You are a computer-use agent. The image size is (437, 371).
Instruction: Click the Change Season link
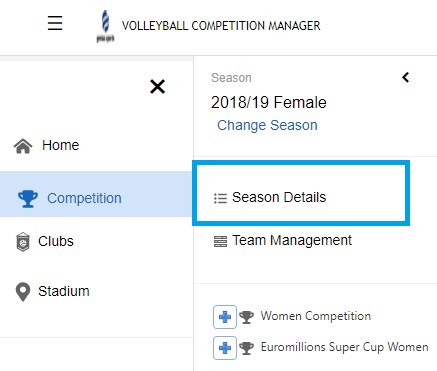(267, 125)
